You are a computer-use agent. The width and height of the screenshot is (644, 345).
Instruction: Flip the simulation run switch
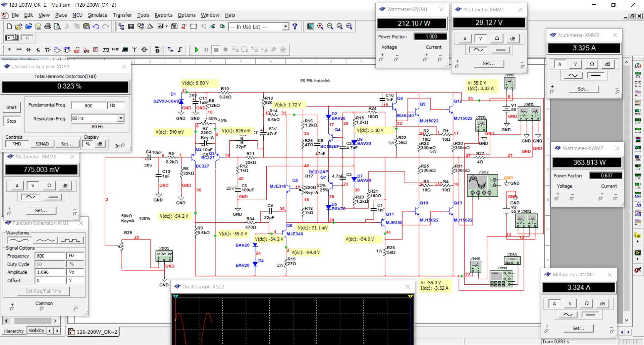coord(12,38)
